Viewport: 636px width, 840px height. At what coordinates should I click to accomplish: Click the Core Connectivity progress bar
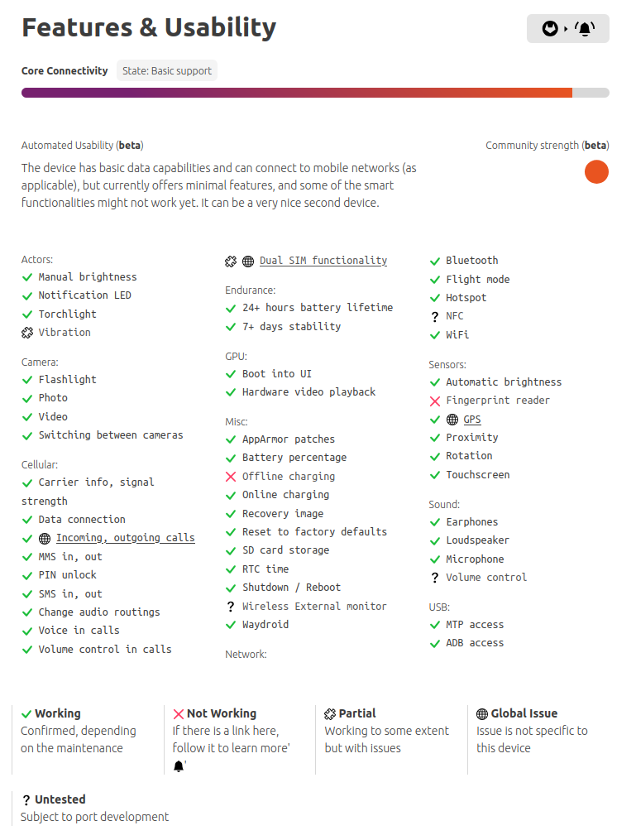click(315, 93)
